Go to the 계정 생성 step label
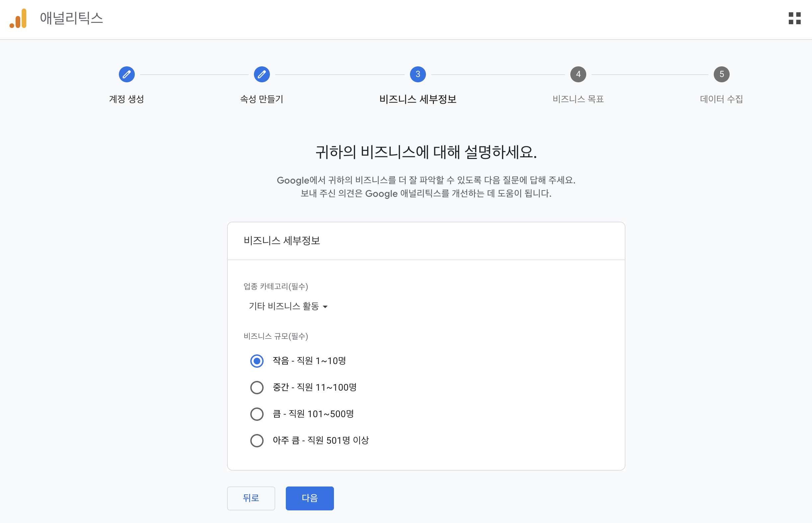Viewport: 812px width, 523px height. tap(126, 99)
